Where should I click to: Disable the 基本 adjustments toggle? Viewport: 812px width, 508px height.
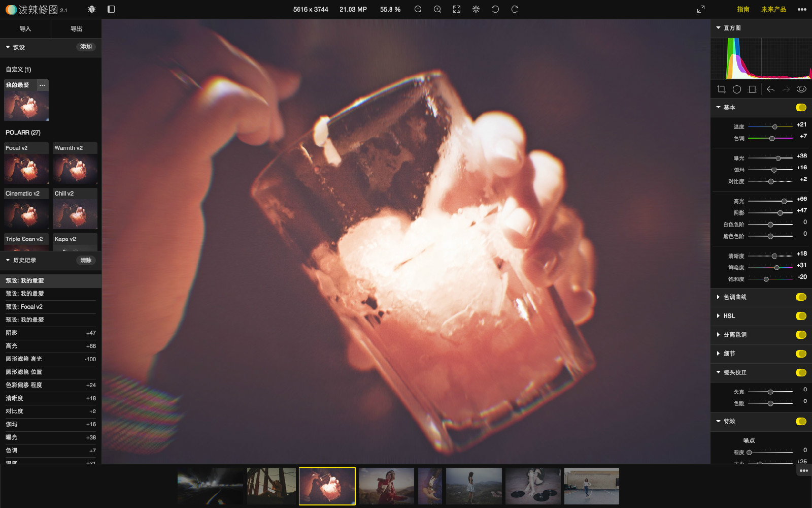(801, 107)
